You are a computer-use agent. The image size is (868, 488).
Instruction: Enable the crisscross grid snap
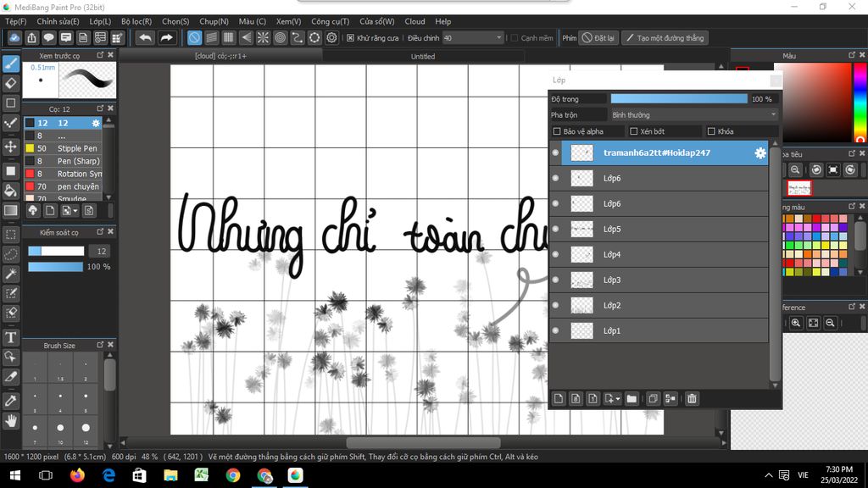229,37
